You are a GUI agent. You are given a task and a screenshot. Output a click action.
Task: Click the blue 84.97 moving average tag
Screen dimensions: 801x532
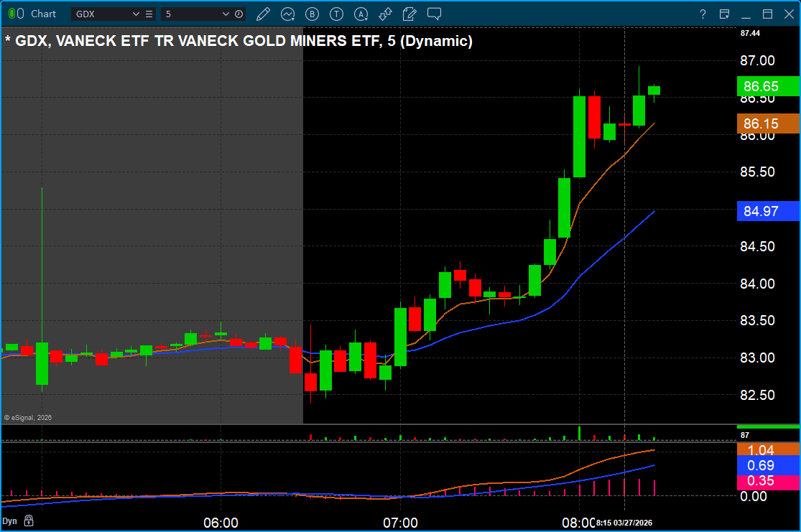click(768, 211)
